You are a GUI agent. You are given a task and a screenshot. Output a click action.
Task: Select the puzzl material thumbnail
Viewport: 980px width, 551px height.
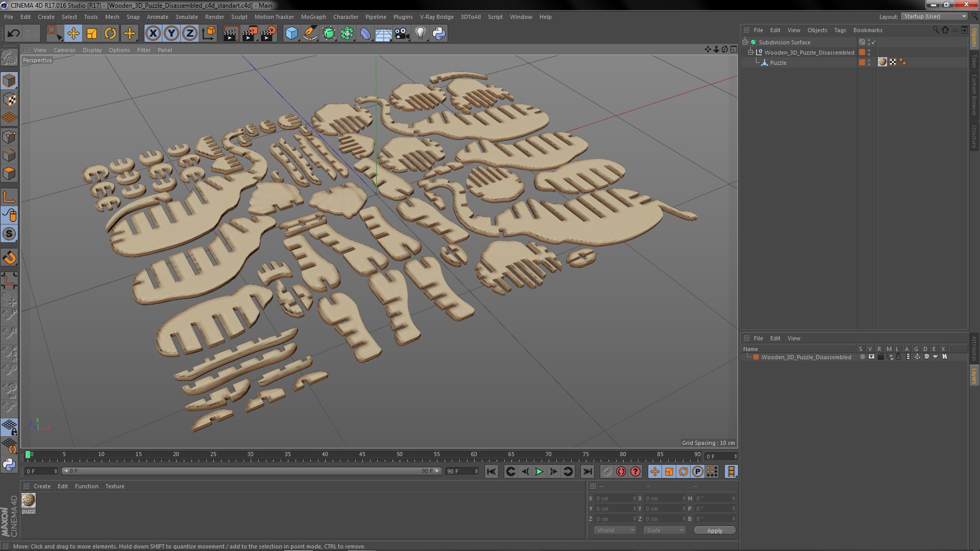pos(29,500)
